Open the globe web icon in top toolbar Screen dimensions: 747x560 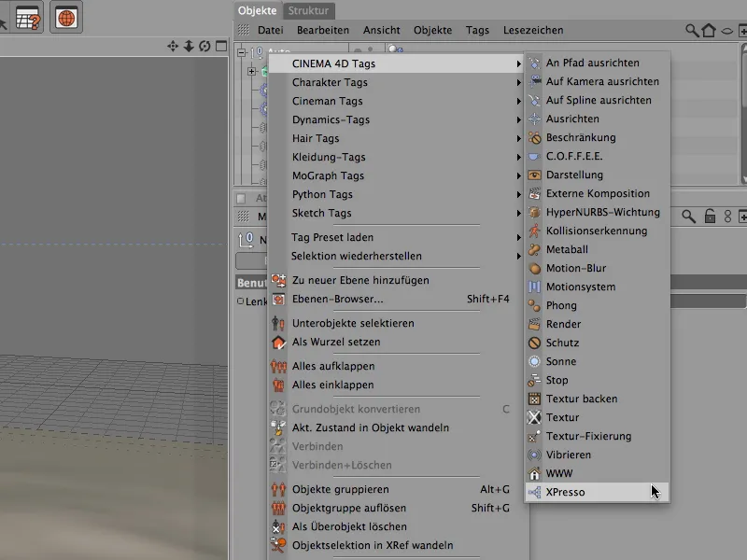tap(66, 18)
